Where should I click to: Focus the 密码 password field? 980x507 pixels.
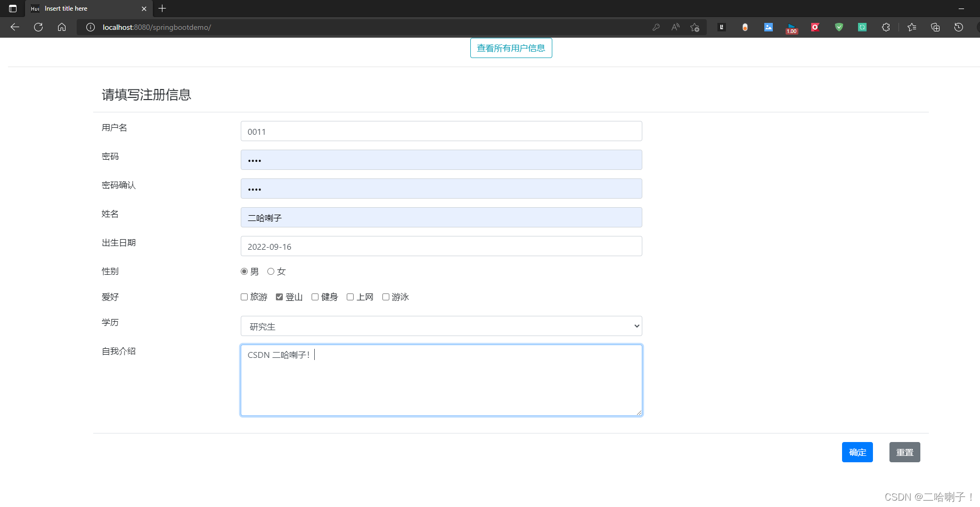[x=441, y=160]
